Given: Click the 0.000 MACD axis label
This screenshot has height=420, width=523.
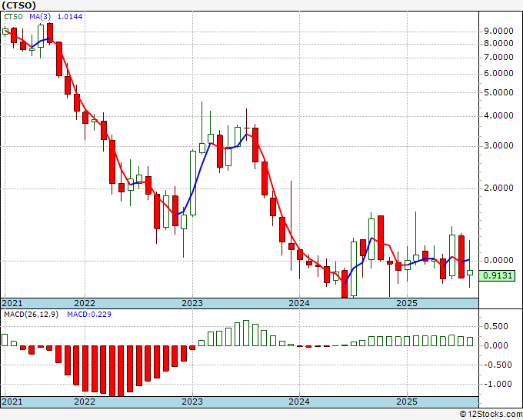Looking at the screenshot, I should (x=498, y=345).
